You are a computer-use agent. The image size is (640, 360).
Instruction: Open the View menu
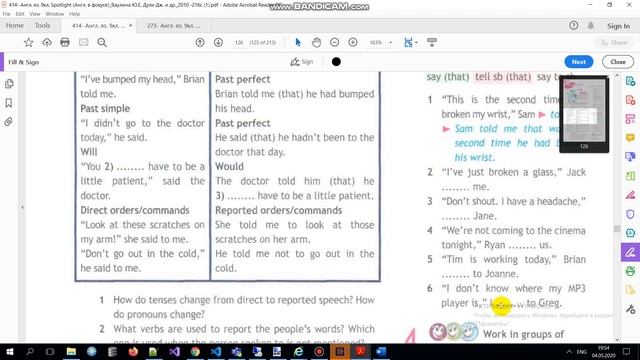tap(35, 14)
